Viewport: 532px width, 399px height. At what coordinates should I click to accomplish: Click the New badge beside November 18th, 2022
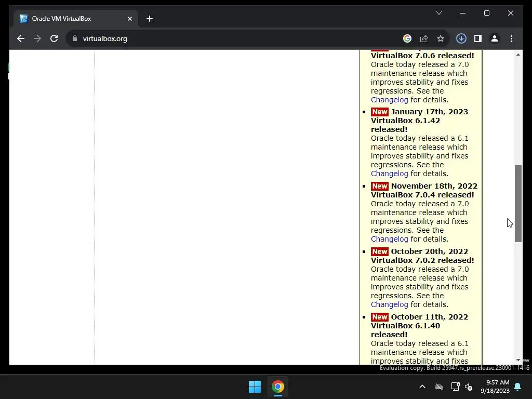pos(379,186)
